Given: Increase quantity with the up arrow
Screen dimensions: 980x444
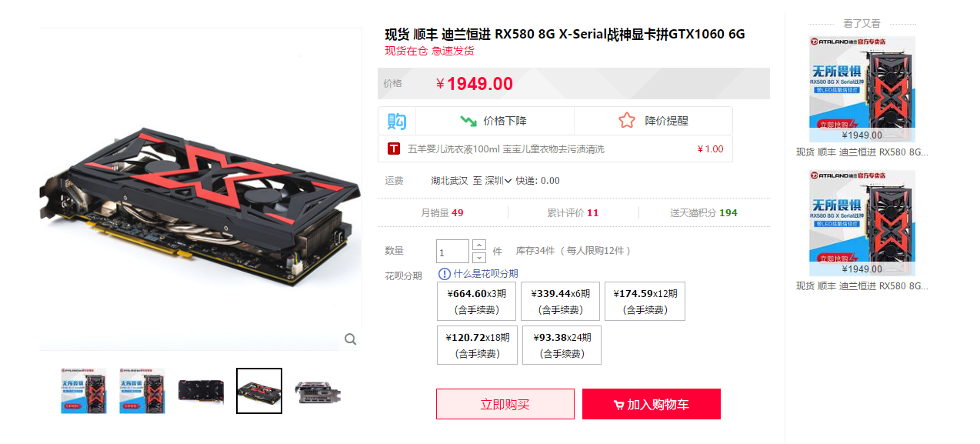Looking at the screenshot, I should tap(479, 245).
